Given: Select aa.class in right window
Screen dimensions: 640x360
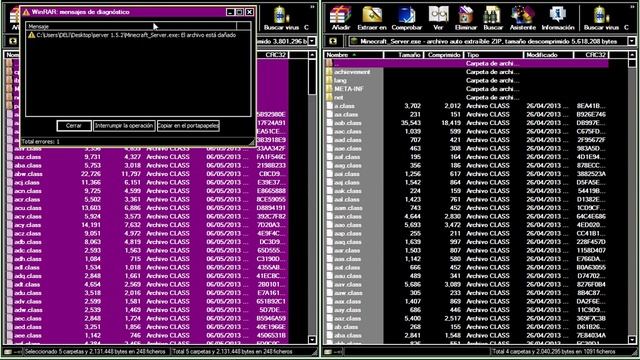Looking at the screenshot, I should (x=346, y=114).
